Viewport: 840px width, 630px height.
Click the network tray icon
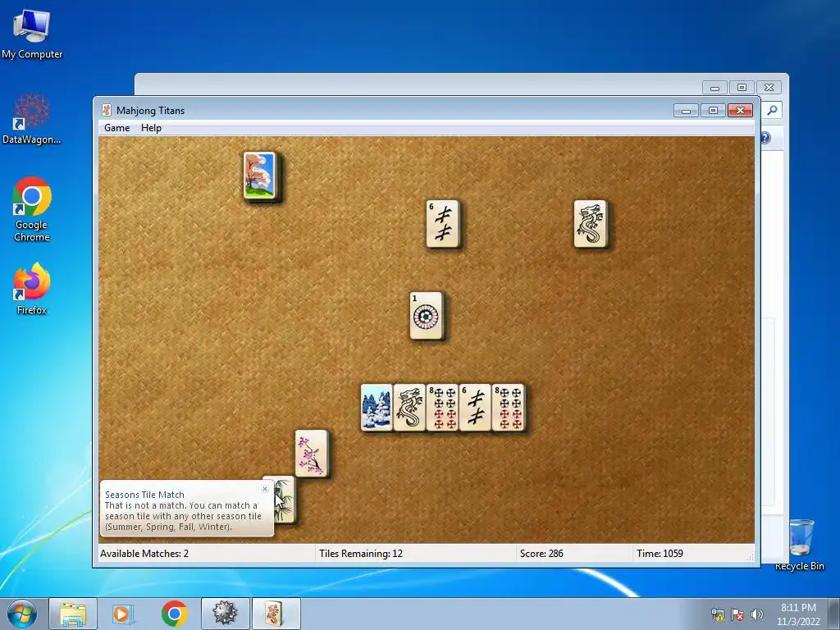coord(717,614)
